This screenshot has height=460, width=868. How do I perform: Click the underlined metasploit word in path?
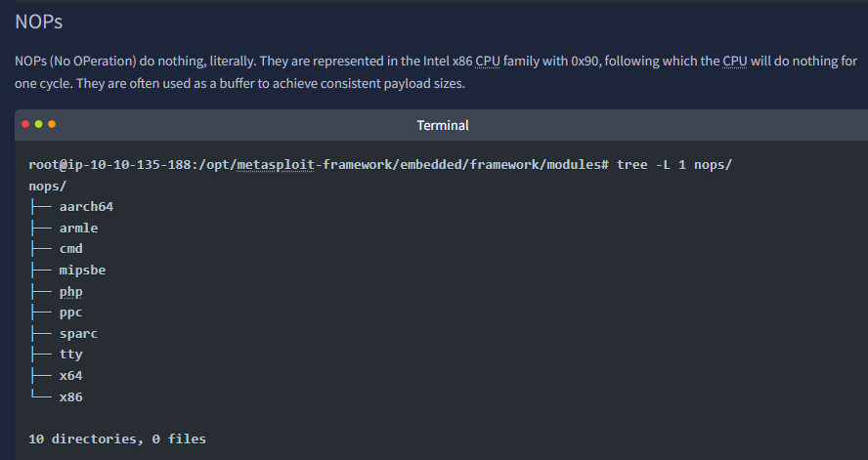(x=276, y=165)
